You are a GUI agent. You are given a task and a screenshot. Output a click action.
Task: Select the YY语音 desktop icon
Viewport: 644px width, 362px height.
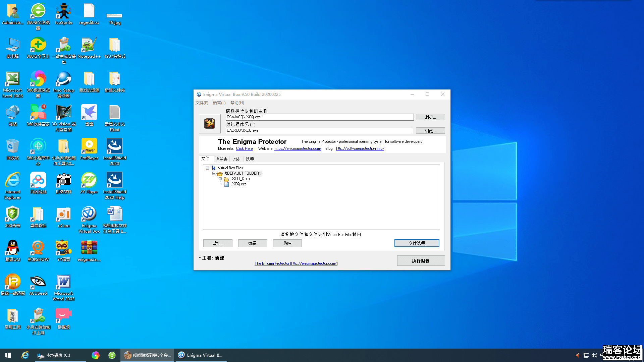(x=64, y=251)
